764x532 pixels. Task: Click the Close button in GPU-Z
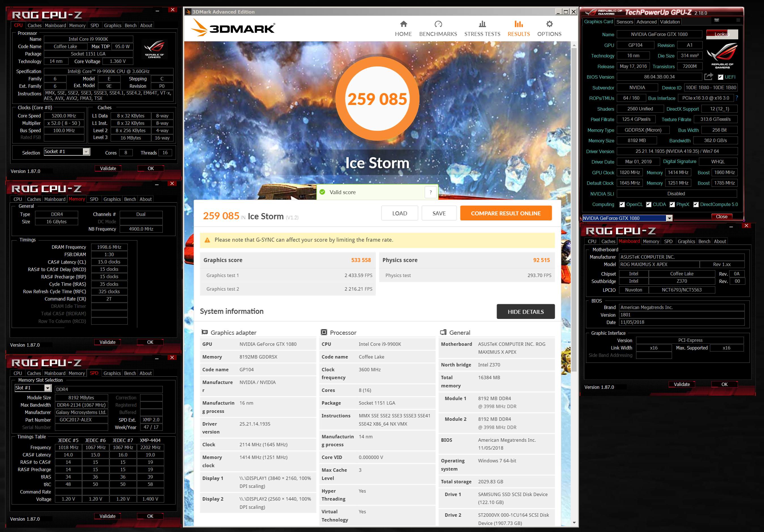point(722,216)
